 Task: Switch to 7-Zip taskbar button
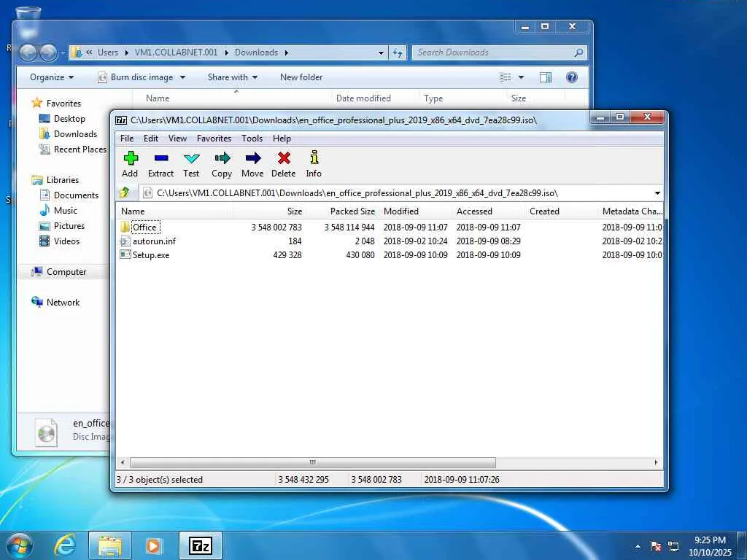tap(201, 545)
